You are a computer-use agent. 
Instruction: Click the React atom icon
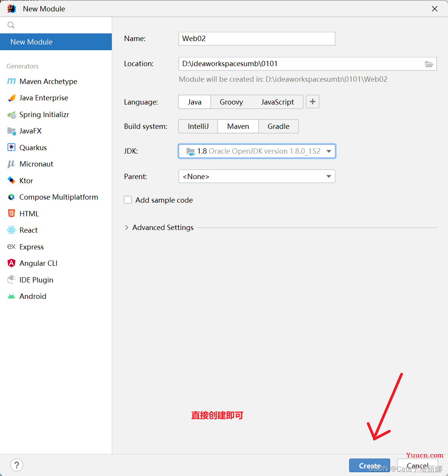pyautogui.click(x=11, y=230)
